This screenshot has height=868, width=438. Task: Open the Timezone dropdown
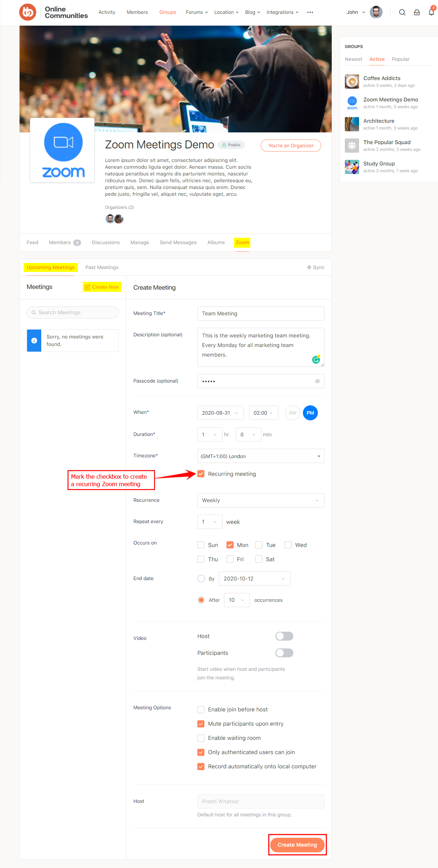click(261, 456)
